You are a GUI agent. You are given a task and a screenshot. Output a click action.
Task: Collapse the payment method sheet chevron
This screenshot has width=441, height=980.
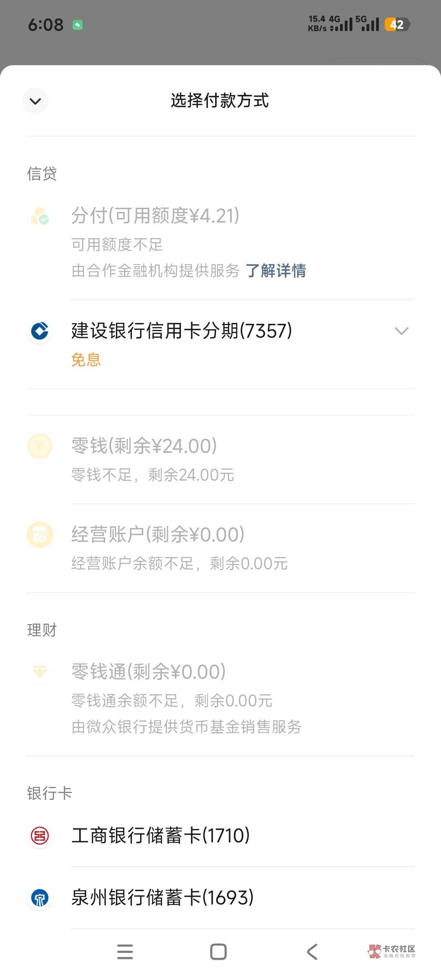(x=36, y=101)
